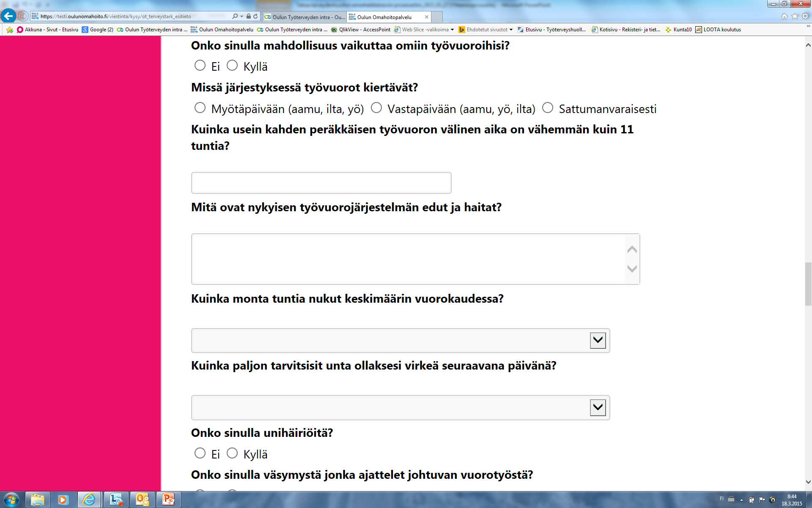This screenshot has height=508, width=812.
Task: Click the power plug tray icon
Action: (752, 500)
